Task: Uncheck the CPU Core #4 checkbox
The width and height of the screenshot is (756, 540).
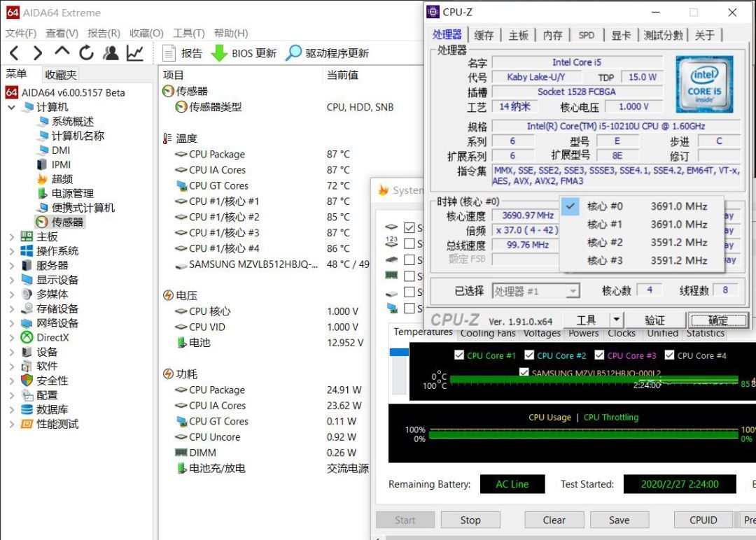Action: coord(670,355)
